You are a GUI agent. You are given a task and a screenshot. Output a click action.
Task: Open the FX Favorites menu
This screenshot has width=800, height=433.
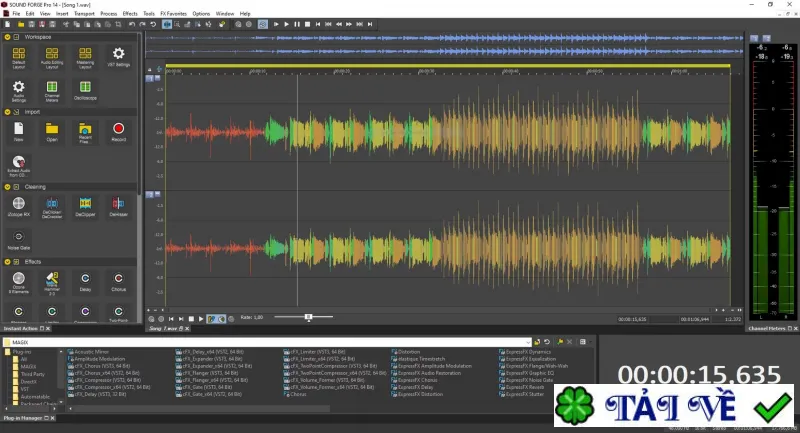(x=173, y=14)
